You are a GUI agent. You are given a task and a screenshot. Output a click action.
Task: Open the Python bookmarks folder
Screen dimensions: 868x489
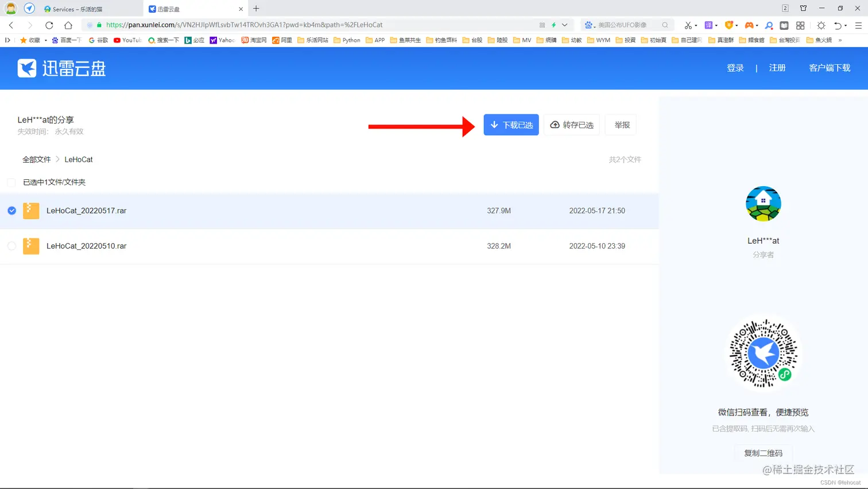tap(346, 40)
